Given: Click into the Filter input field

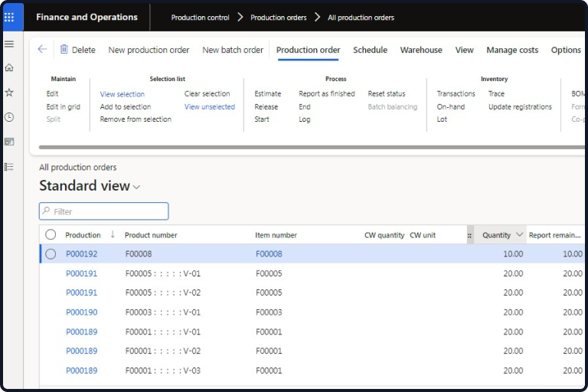Looking at the screenshot, I should pyautogui.click(x=104, y=211).
